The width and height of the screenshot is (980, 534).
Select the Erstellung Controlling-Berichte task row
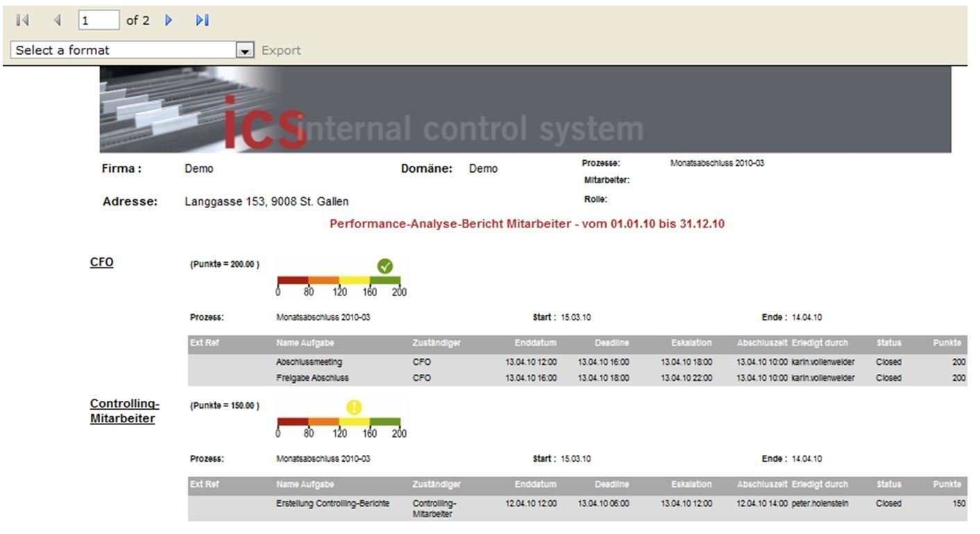332,503
